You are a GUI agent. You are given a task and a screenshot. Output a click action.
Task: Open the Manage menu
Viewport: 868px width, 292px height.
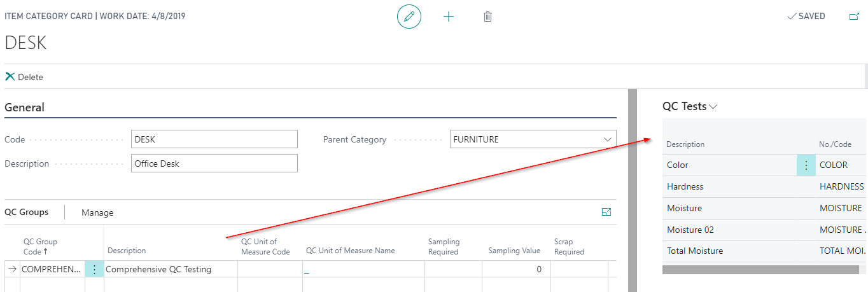(x=97, y=212)
